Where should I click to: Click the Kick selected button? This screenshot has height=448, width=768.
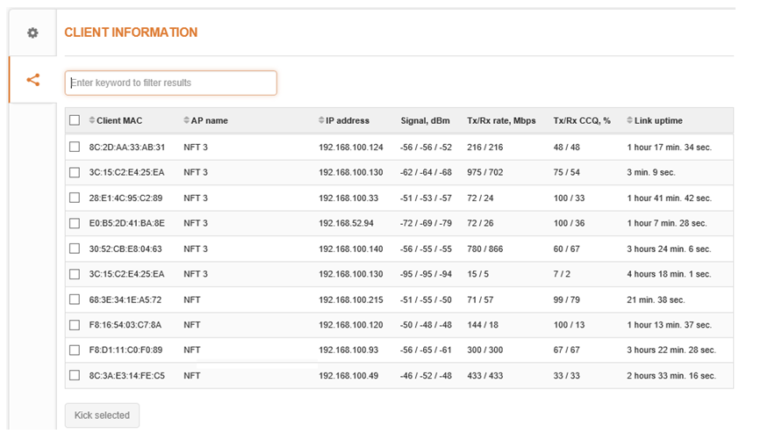[102, 415]
